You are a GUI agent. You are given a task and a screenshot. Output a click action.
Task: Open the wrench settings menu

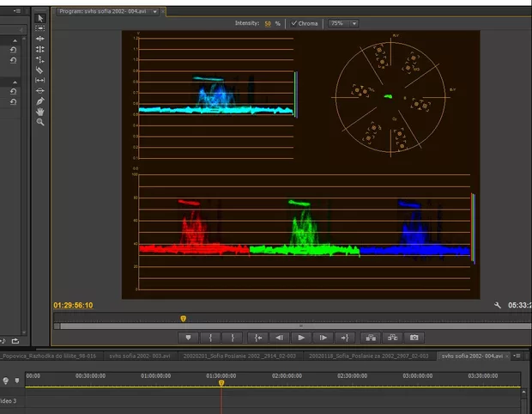coord(499,305)
